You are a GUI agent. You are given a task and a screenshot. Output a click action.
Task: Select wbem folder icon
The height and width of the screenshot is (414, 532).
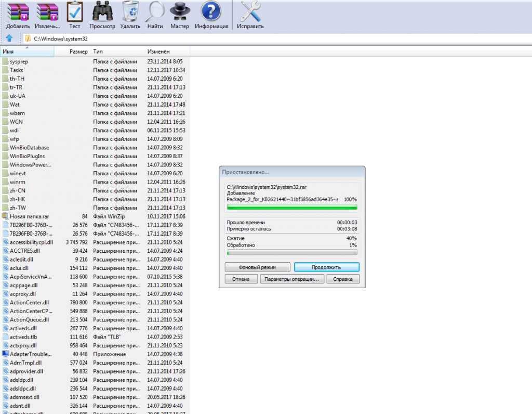[5, 113]
